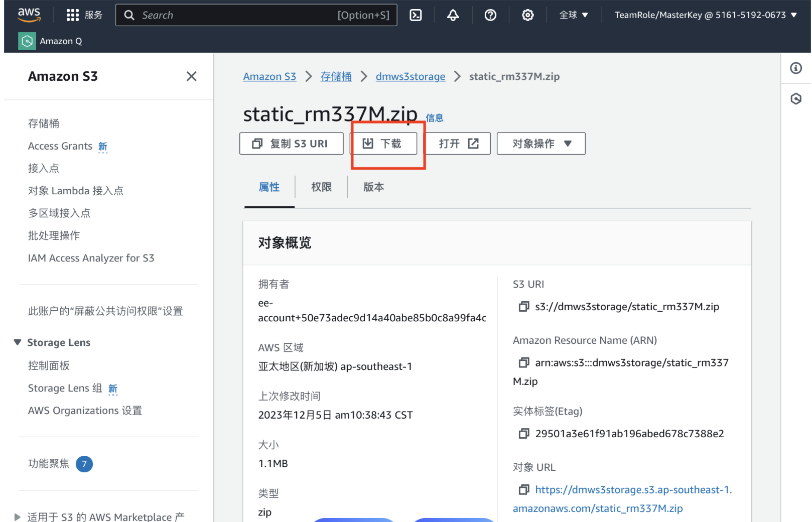Open 功能聚焦 in side navigation
812x522 pixels.
(49, 463)
